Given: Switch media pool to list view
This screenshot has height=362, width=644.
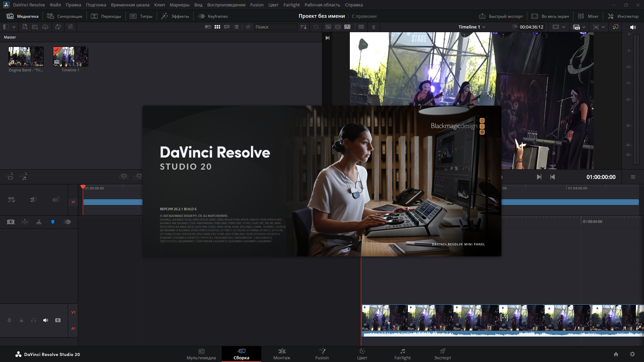Looking at the screenshot, I should 236,27.
